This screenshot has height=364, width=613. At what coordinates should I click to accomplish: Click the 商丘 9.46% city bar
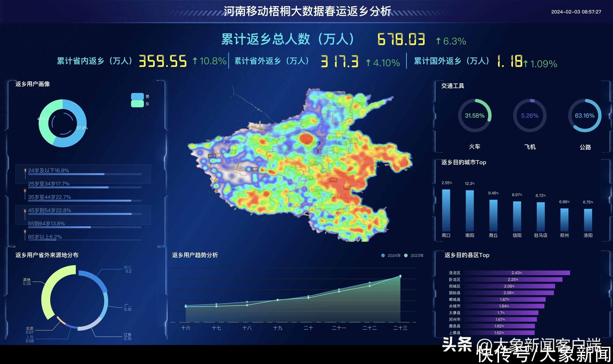click(493, 215)
